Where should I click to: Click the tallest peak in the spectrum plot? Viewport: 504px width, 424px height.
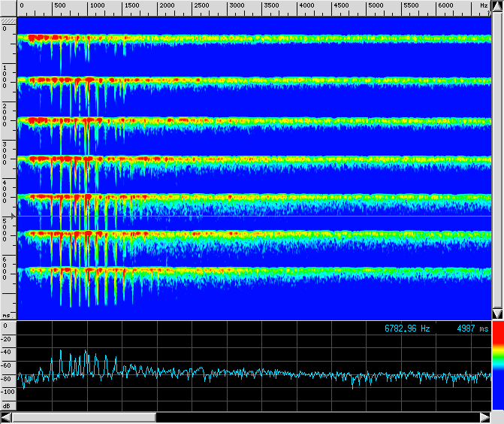point(86,352)
